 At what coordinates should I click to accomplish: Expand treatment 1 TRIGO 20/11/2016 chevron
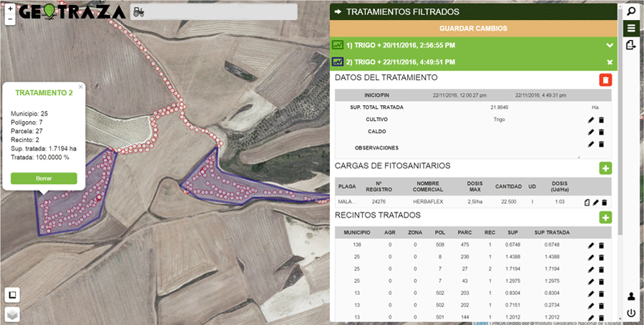pyautogui.click(x=610, y=45)
